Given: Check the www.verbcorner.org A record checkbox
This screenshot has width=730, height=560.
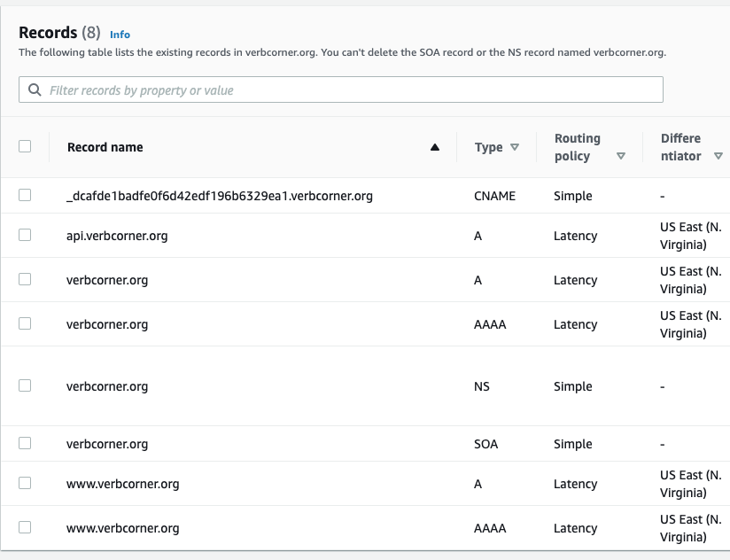Looking at the screenshot, I should (27, 484).
